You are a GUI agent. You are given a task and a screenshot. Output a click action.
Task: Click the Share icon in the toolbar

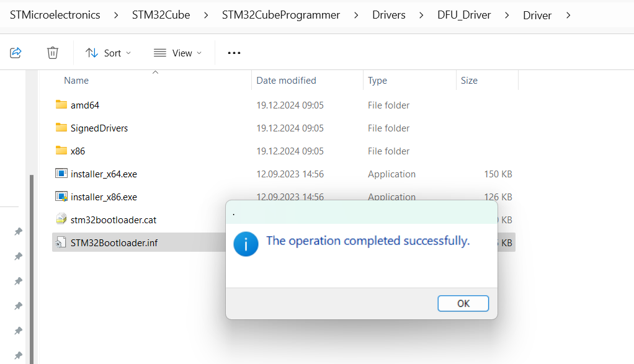[16, 53]
